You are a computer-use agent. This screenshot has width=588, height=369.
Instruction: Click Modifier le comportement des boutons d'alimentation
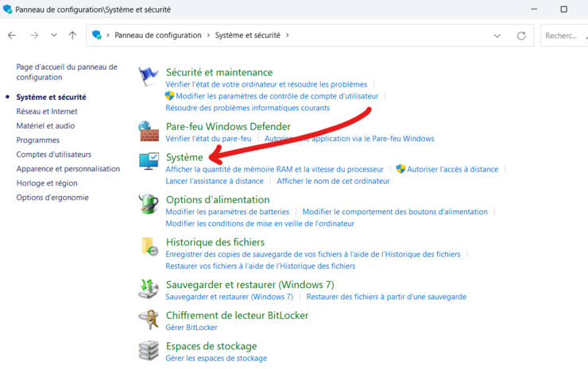[x=395, y=212]
